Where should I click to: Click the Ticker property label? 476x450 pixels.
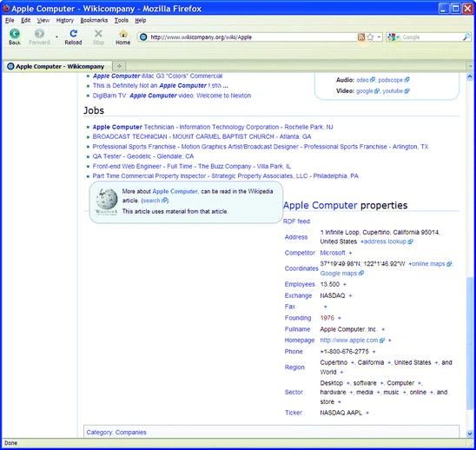point(294,413)
